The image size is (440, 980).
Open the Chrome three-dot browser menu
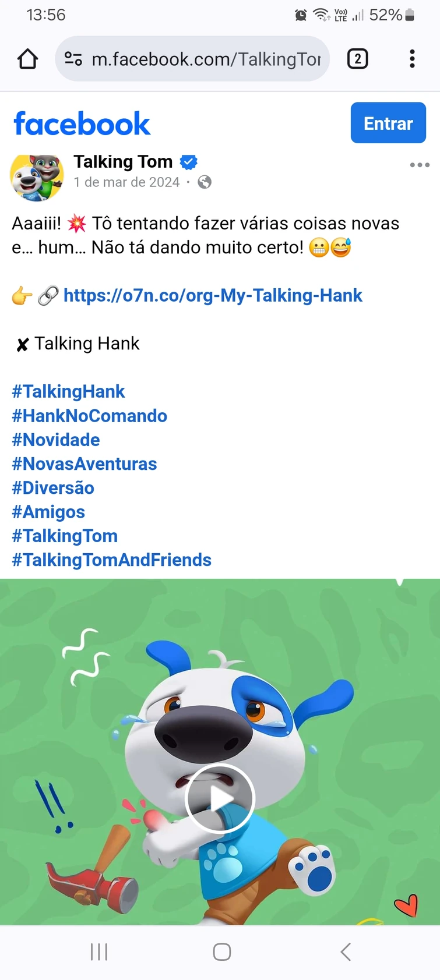[x=412, y=59]
